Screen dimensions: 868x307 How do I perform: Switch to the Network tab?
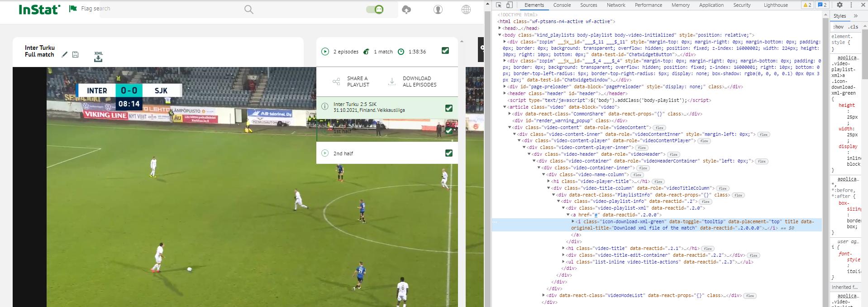616,5
